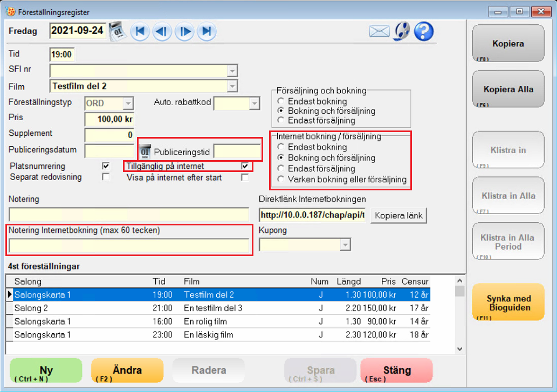Click the Kopiera länk button
557x392 pixels.
[x=399, y=216]
